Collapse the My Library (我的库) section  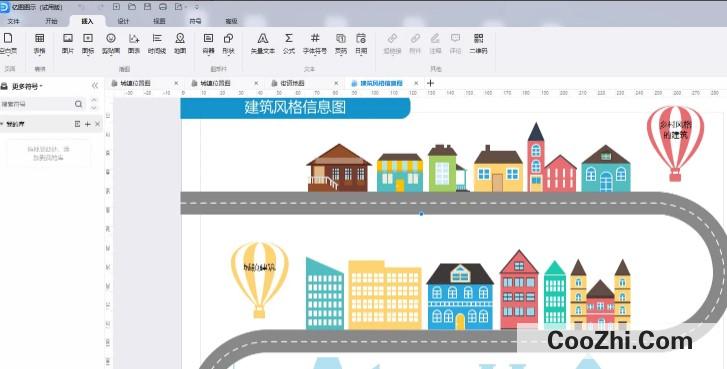coord(2,124)
